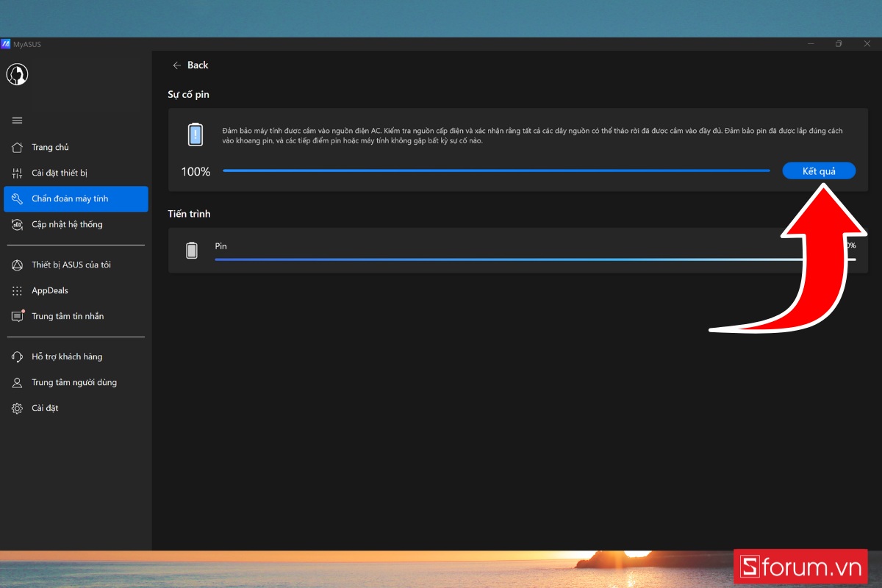The width and height of the screenshot is (882, 588).
Task: Click the Kết quả button
Action: 819,171
